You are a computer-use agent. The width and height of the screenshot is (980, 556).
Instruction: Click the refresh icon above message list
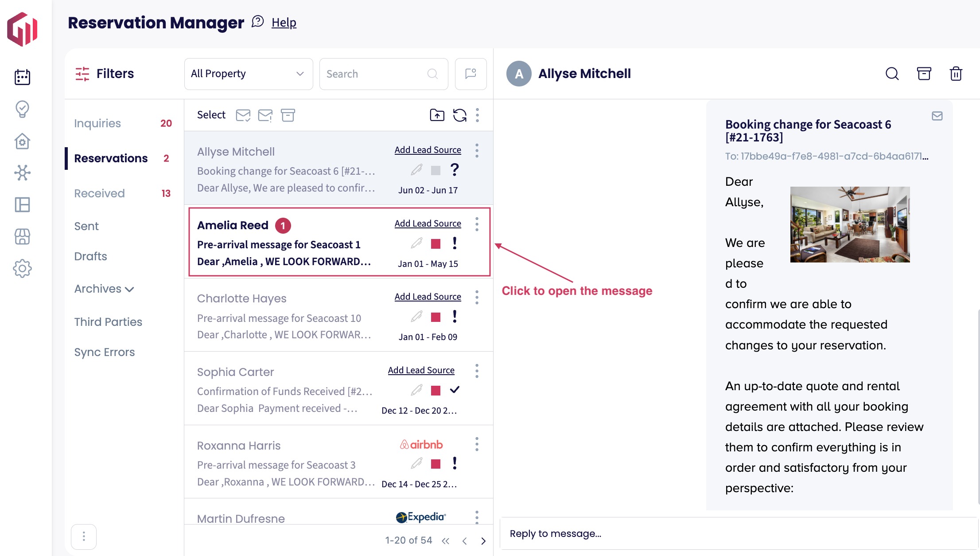point(459,115)
